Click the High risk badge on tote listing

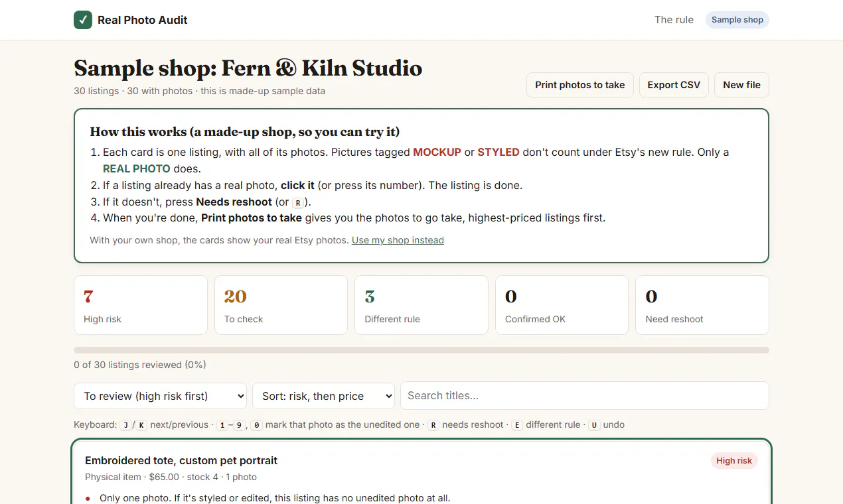tap(734, 461)
